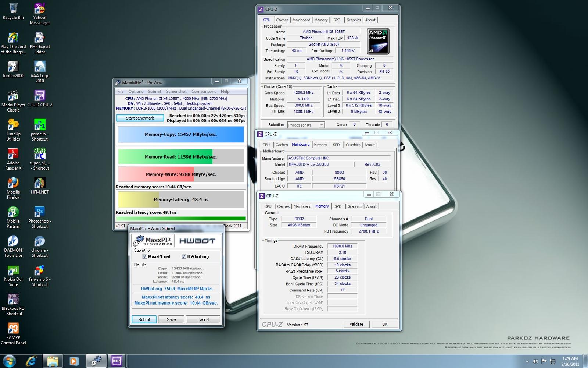588x368 pixels.
Task: Open Windows Explorer folder taskbar icon
Action: pos(53,361)
